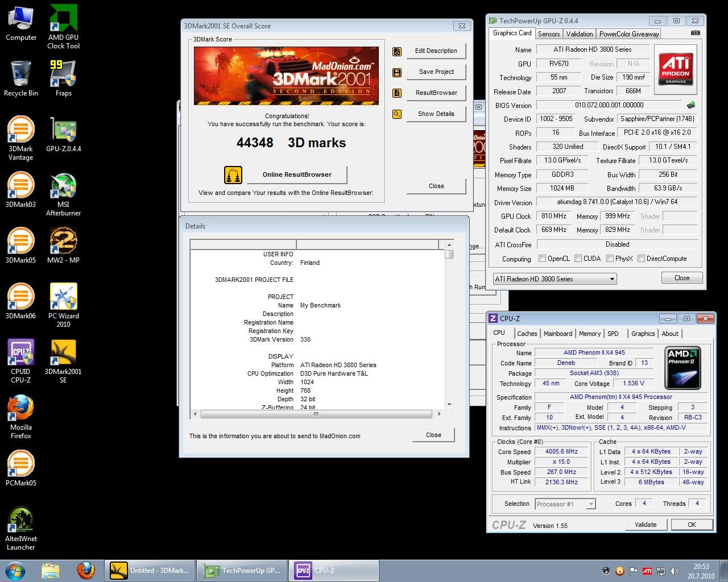Open the MW2 - MP shortcut

[63, 246]
